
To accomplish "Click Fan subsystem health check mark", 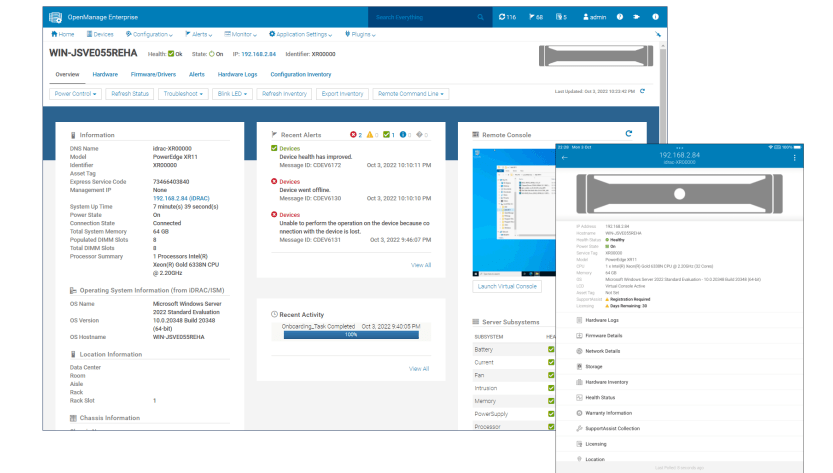I will (551, 375).
